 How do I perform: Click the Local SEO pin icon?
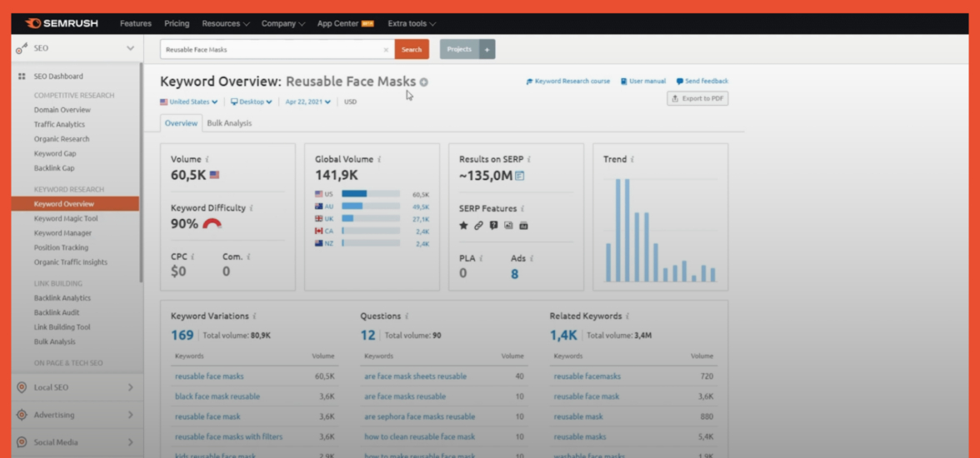point(22,387)
